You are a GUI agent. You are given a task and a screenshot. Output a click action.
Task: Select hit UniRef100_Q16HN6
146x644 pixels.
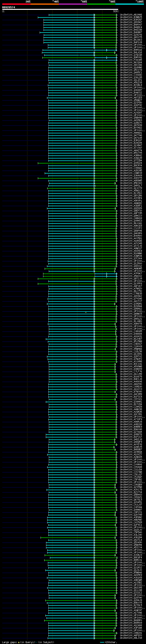coord(131,67)
